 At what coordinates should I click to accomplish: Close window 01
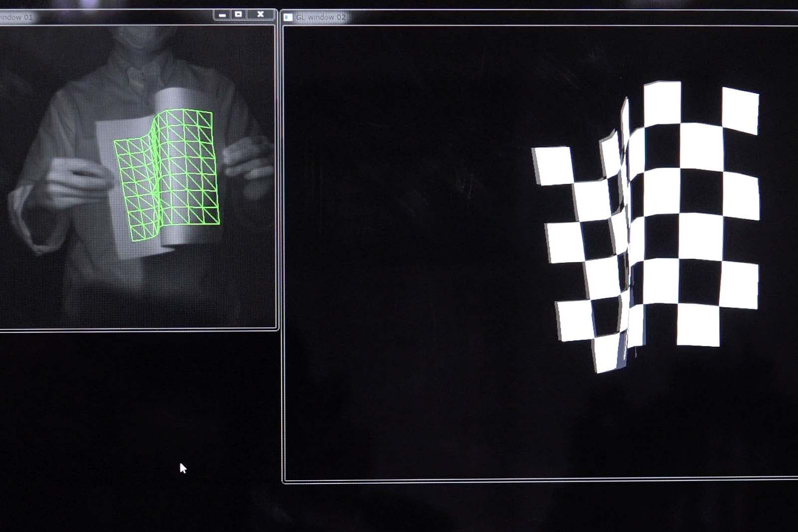[x=260, y=14]
